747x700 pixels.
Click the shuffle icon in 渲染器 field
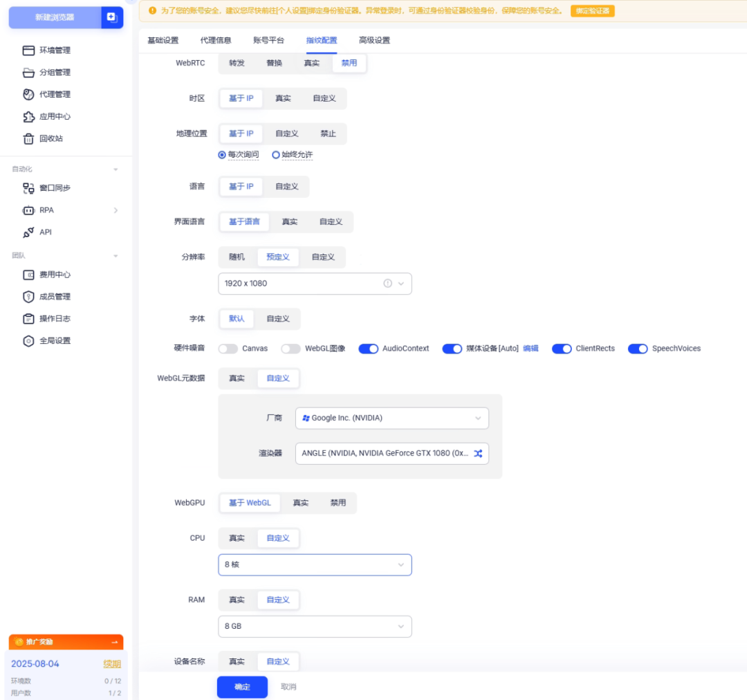point(478,454)
